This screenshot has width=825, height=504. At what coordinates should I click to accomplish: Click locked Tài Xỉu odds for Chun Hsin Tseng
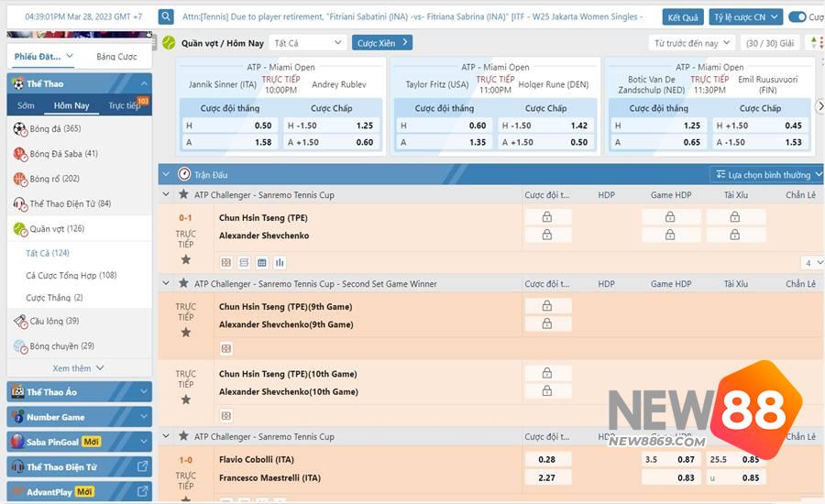click(735, 217)
